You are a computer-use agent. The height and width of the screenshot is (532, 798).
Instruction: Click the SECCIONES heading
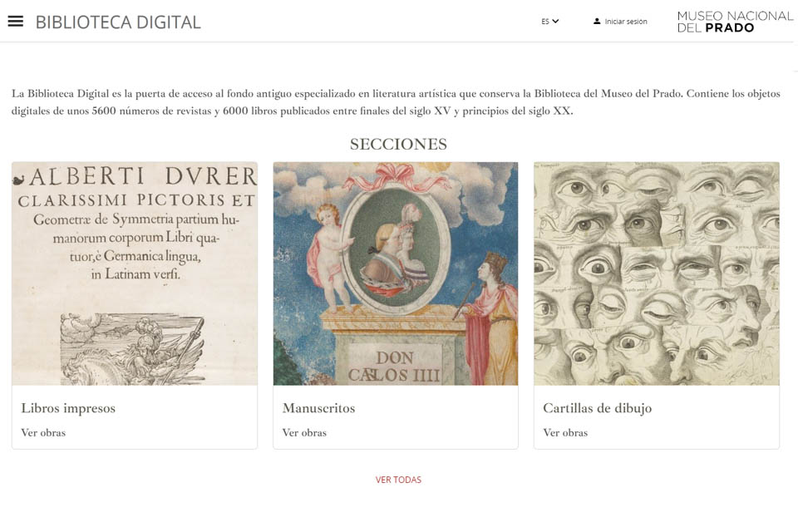(x=398, y=143)
